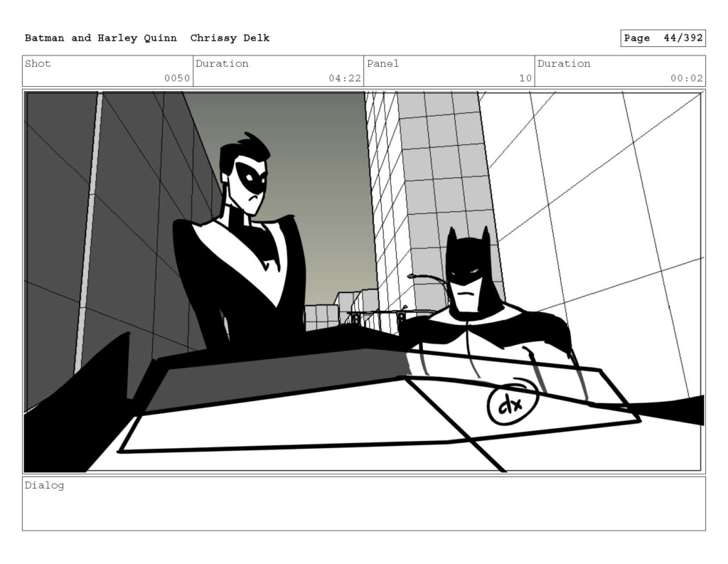Click inside the empty Dialog text box

coord(364,504)
